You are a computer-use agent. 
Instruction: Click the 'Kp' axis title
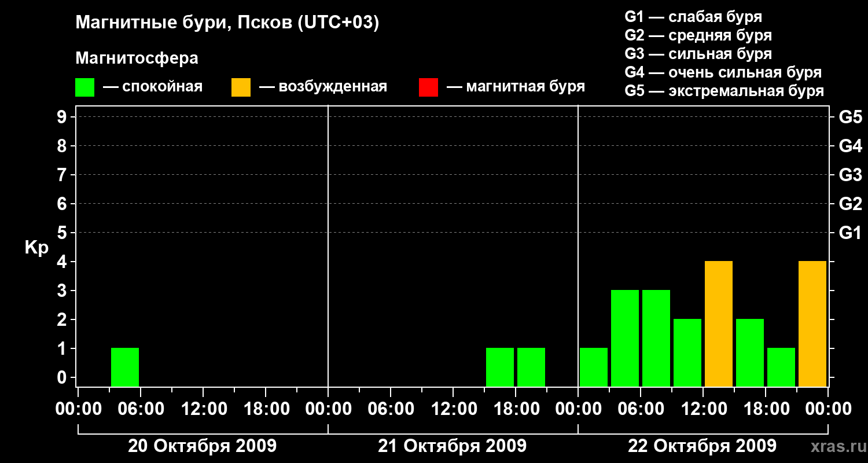36,248
